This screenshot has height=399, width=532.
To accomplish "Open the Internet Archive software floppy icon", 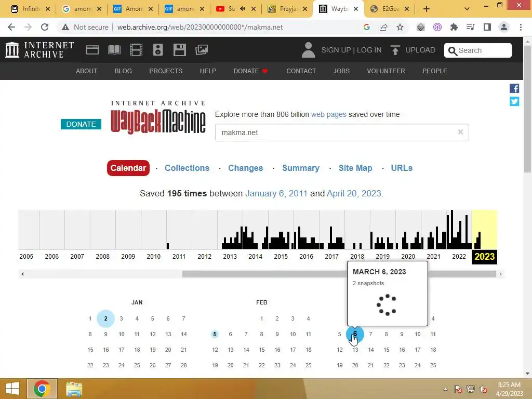I will (x=179, y=50).
